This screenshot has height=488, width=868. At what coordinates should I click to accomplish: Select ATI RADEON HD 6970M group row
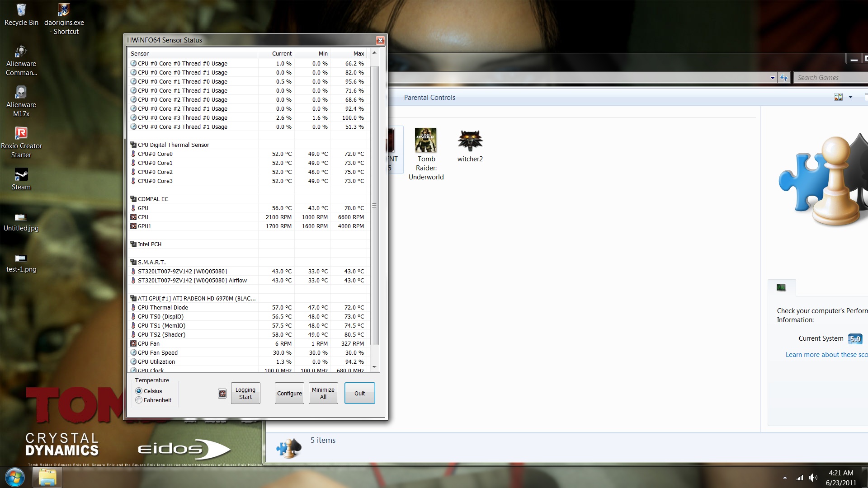pyautogui.click(x=248, y=299)
